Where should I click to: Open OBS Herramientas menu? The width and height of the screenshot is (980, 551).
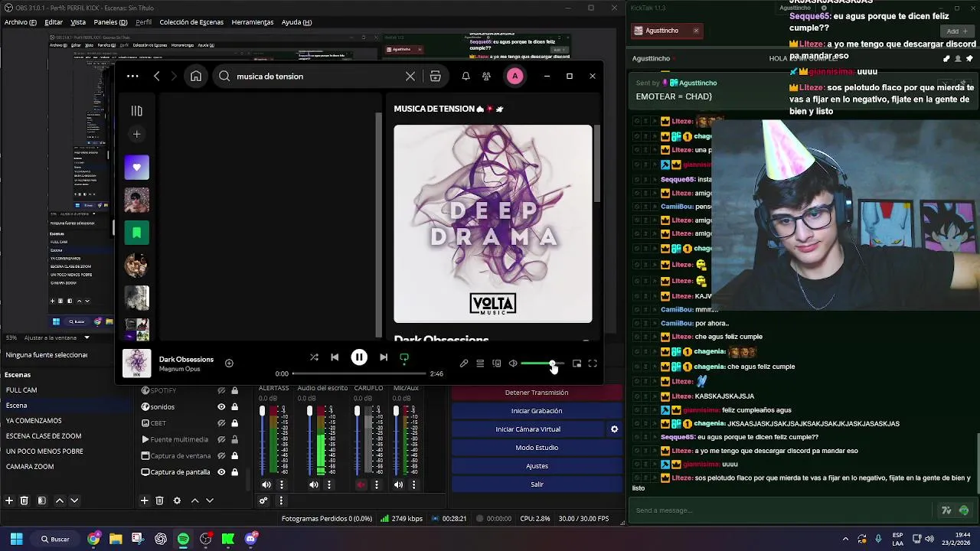tap(253, 22)
